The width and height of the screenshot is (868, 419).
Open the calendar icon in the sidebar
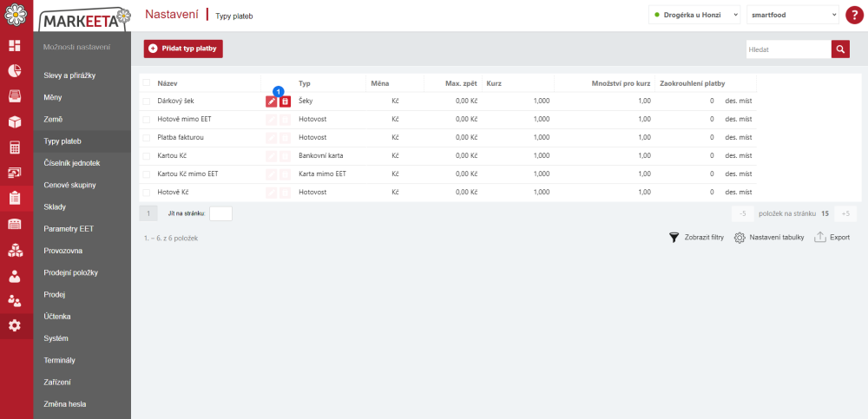click(x=15, y=224)
